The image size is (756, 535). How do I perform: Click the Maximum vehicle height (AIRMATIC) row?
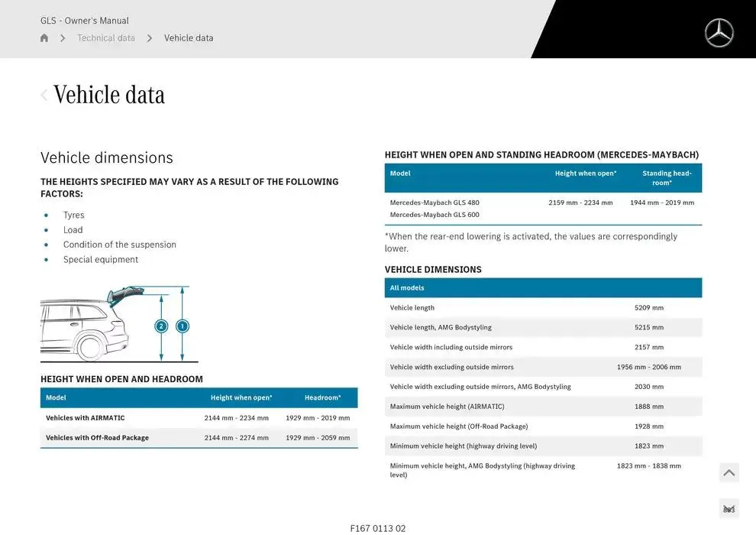pyautogui.click(x=543, y=407)
